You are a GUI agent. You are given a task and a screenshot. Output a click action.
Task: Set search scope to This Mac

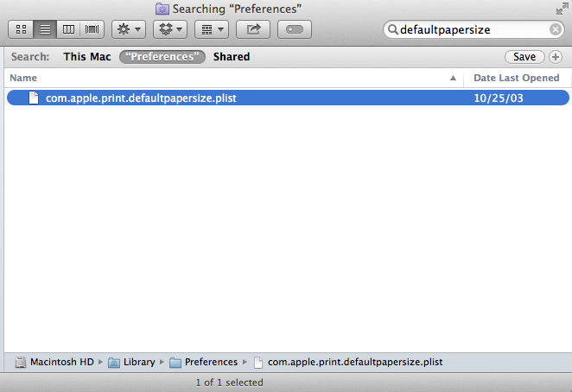87,57
